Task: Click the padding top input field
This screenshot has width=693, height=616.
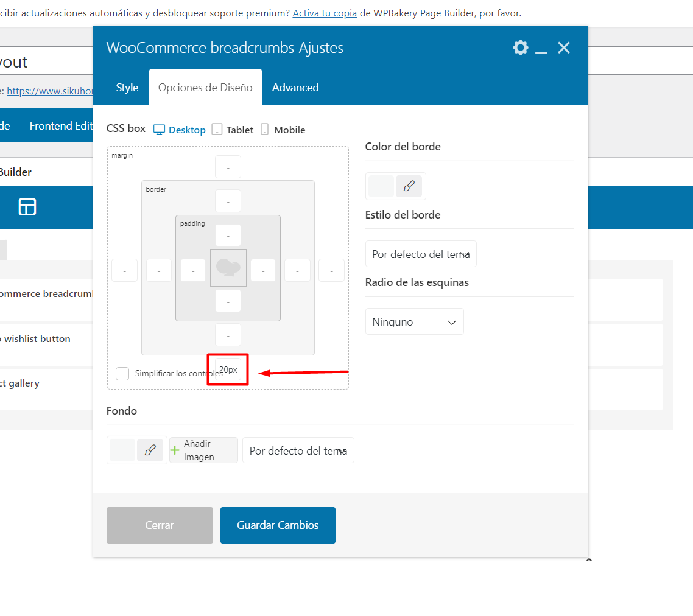Action: coord(228,235)
